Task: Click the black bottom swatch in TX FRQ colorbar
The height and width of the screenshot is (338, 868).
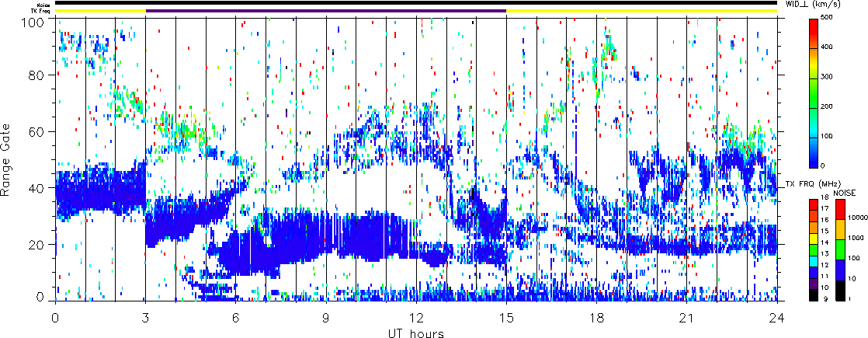Action: [x=813, y=296]
